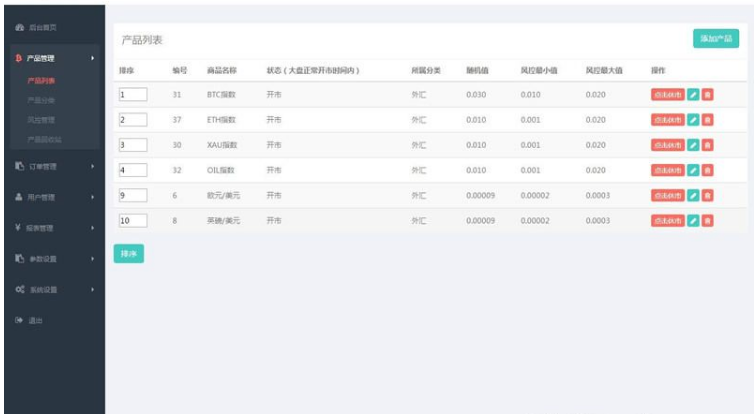This screenshot has width=754, height=414.
Task: Open the 产品分类 submenu item
Action: coord(41,100)
